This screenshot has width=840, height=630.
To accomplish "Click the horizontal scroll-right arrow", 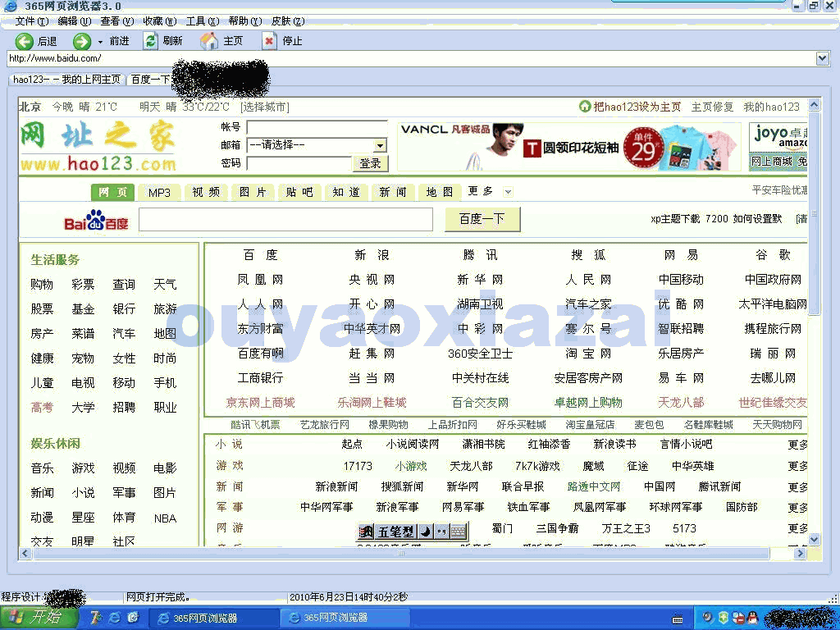I will pyautogui.click(x=800, y=553).
